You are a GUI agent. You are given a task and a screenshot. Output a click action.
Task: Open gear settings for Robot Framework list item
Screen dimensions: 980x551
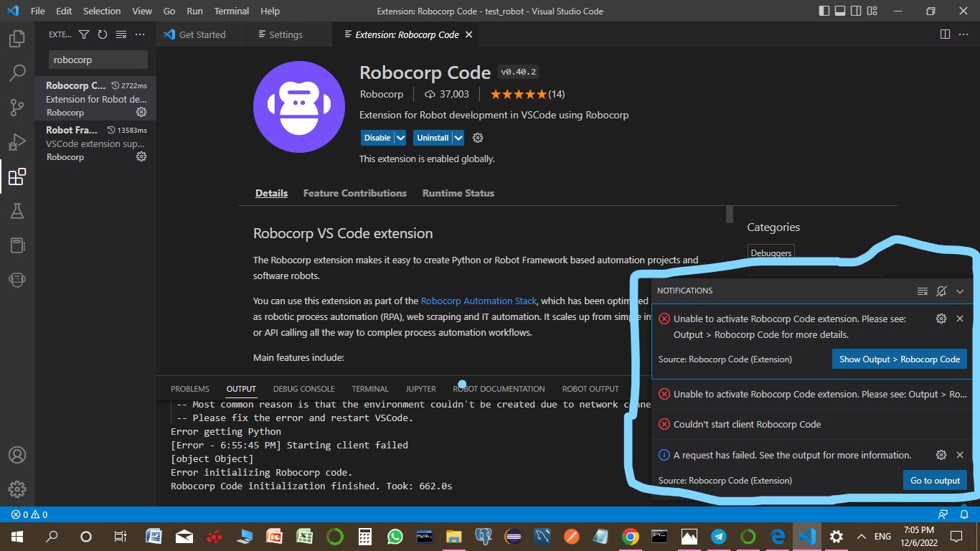click(141, 156)
